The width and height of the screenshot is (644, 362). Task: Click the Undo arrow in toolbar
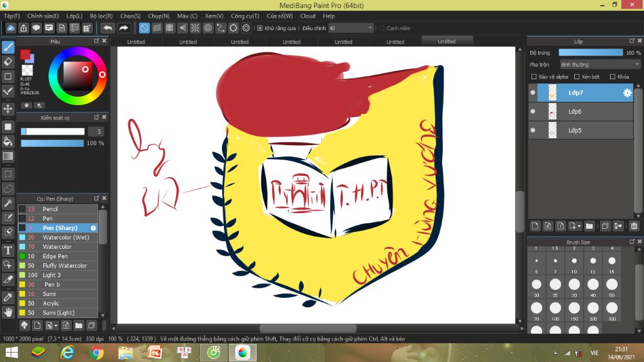pyautogui.click(x=108, y=28)
